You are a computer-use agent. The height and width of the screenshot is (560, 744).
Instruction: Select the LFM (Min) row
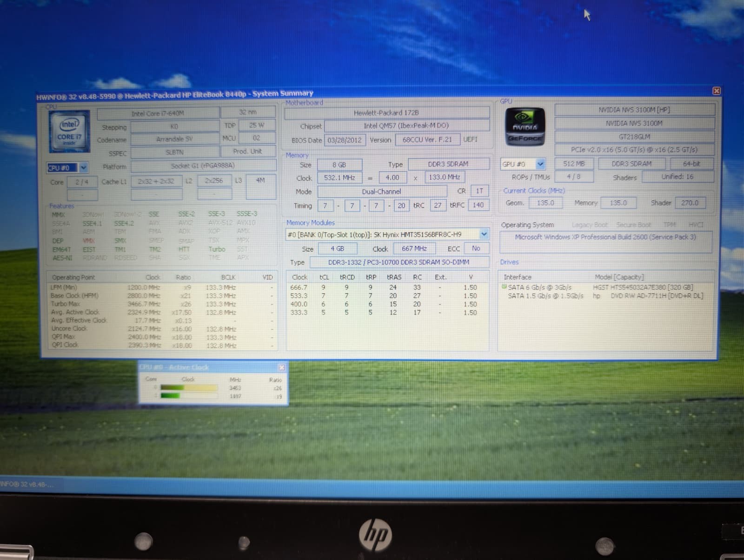tap(162, 287)
